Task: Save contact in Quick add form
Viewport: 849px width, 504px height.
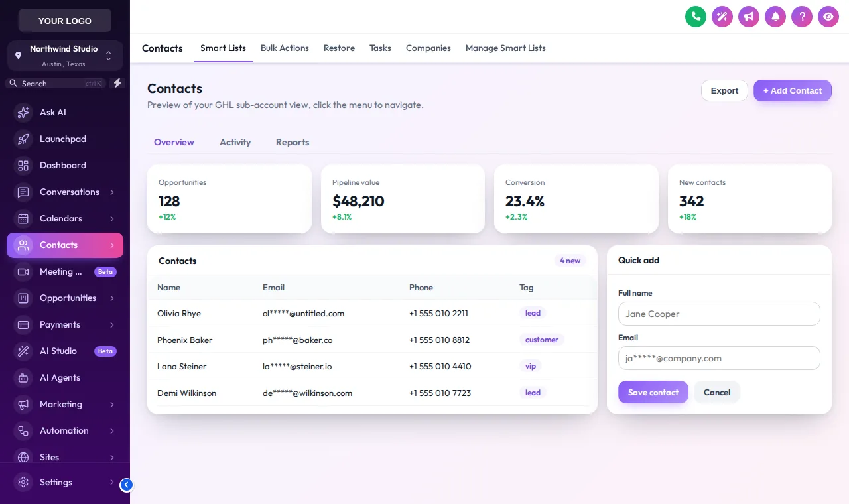Action: 653,392
